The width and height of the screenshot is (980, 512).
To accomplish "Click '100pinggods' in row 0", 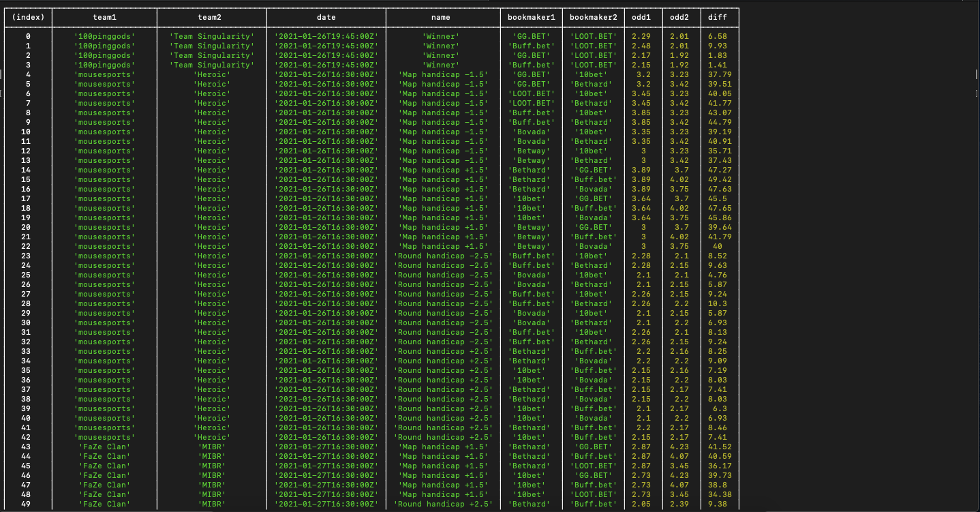I will pyautogui.click(x=104, y=36).
